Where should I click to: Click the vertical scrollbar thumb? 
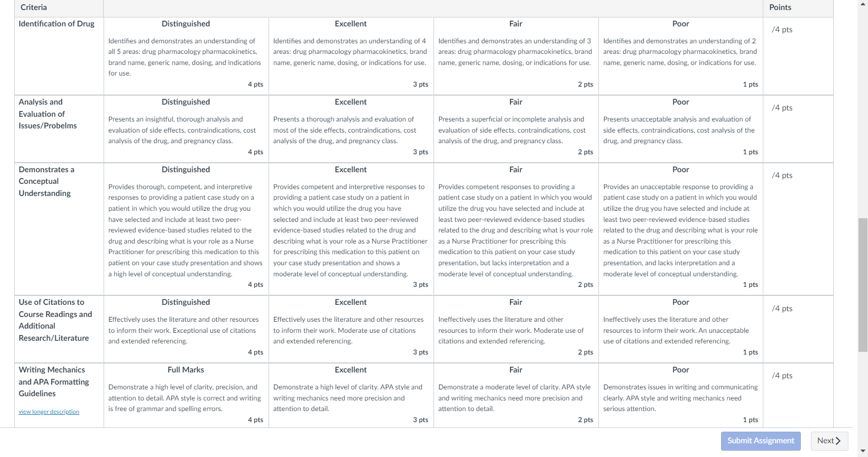tap(863, 284)
